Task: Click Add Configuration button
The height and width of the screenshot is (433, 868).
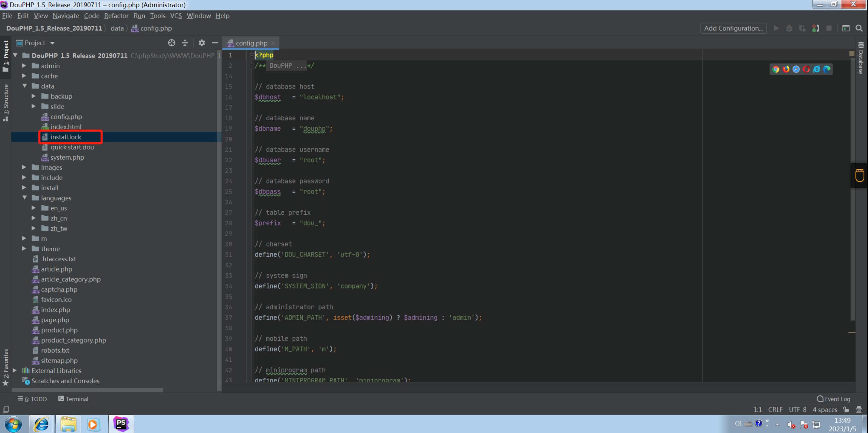Action: coord(734,28)
